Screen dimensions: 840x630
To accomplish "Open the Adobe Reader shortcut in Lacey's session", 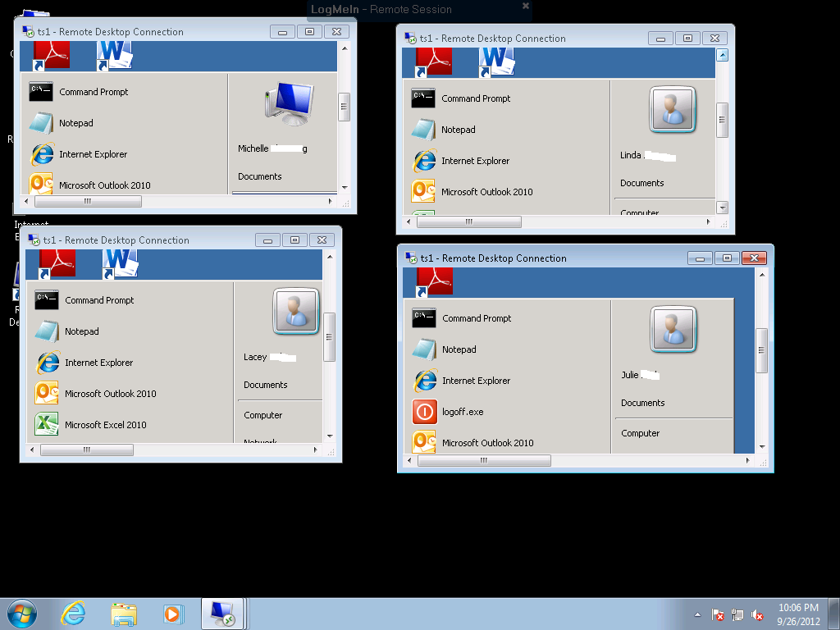I will click(57, 262).
